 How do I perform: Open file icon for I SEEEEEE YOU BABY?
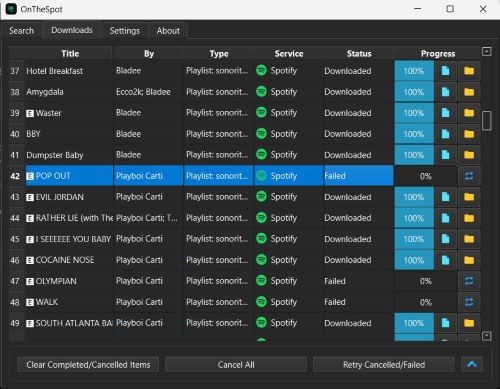pos(445,239)
